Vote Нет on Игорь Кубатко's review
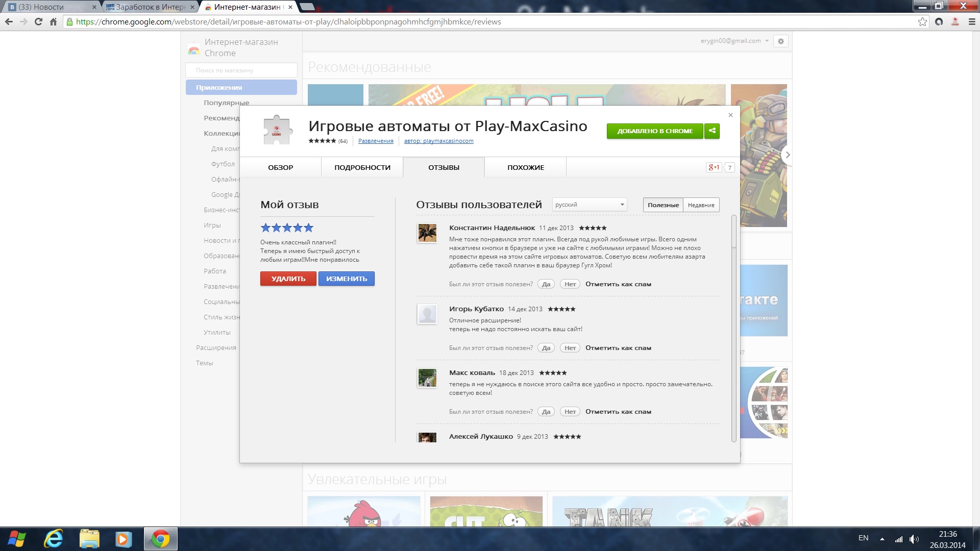This screenshot has height=551, width=980. point(570,348)
